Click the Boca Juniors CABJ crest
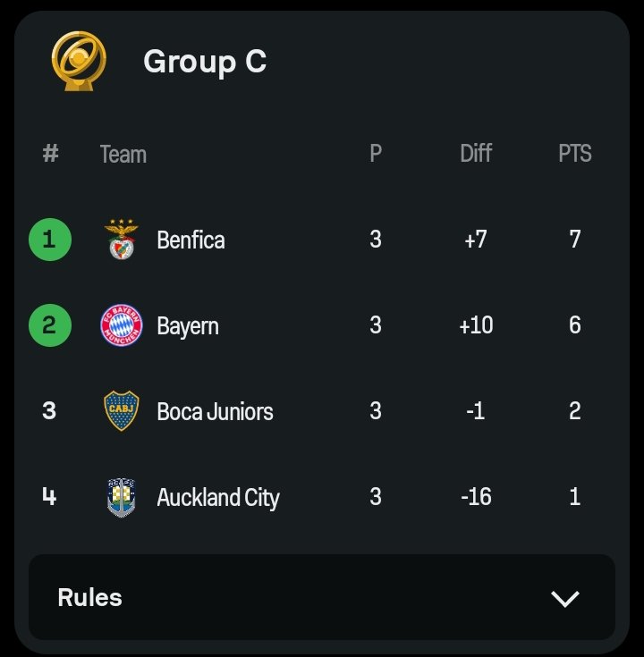This screenshot has width=644, height=657. [x=121, y=410]
